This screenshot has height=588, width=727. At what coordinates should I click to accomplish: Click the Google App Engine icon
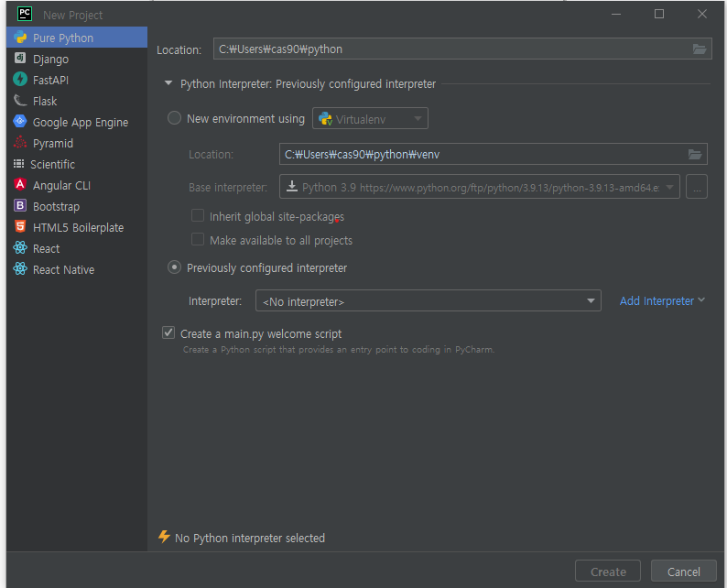pos(20,122)
